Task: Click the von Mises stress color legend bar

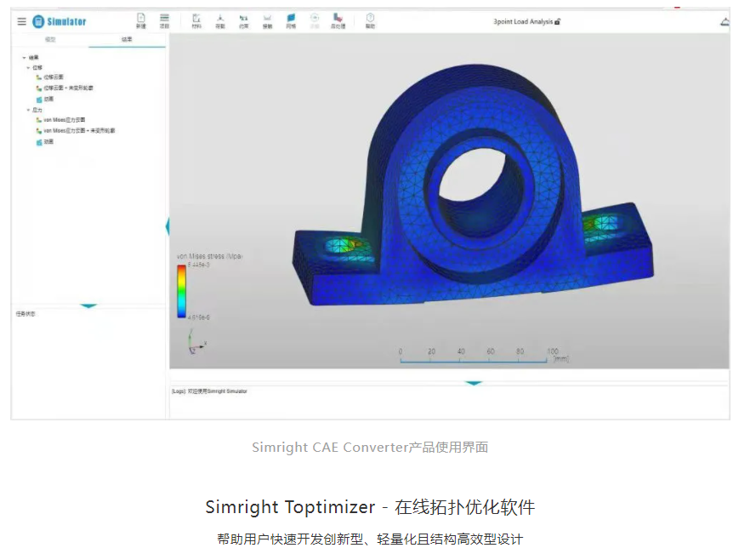Action: pos(181,291)
